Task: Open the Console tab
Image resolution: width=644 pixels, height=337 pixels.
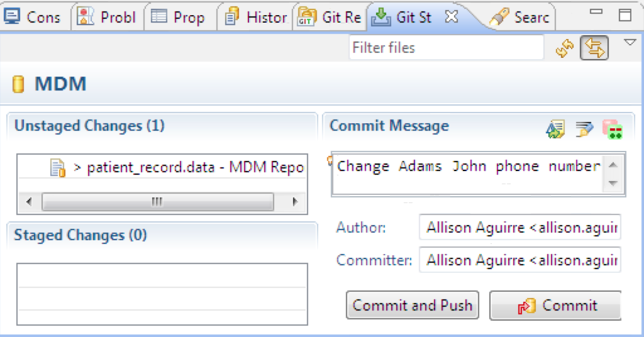Action: click(x=33, y=17)
